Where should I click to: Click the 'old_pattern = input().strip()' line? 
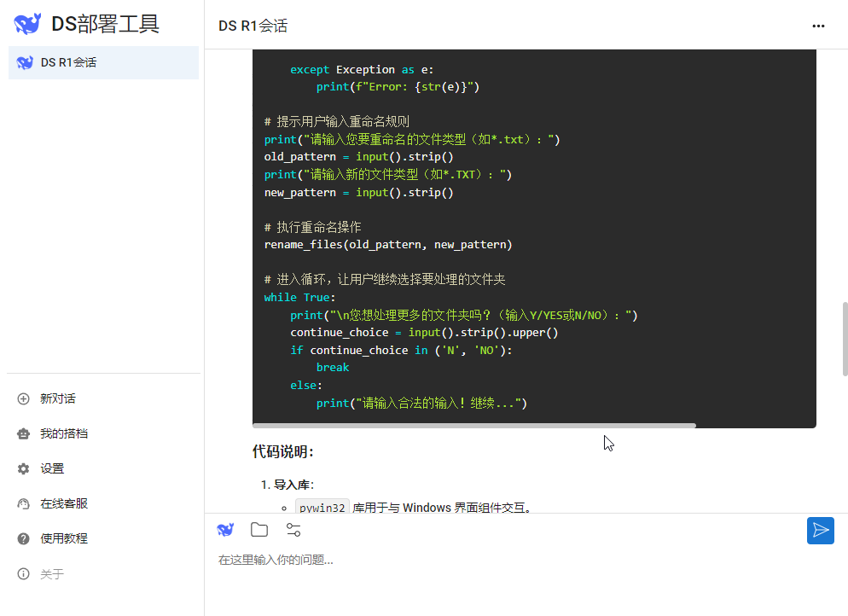pos(358,157)
